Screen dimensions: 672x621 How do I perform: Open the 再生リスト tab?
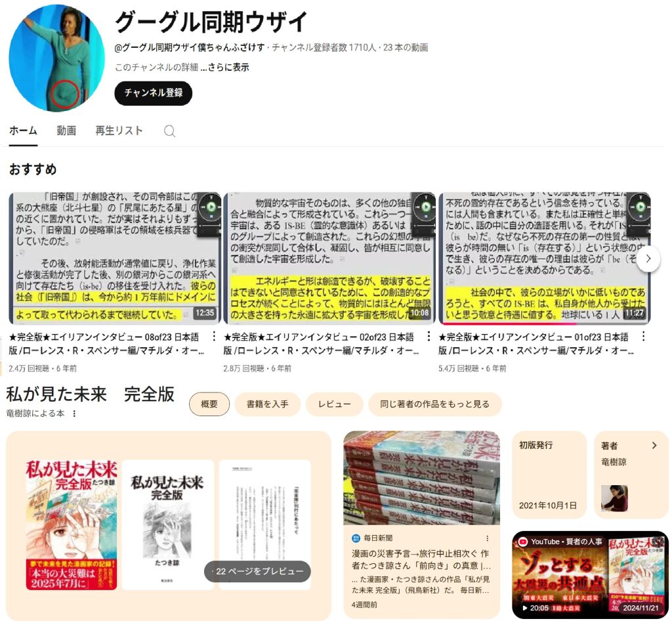pos(119,131)
